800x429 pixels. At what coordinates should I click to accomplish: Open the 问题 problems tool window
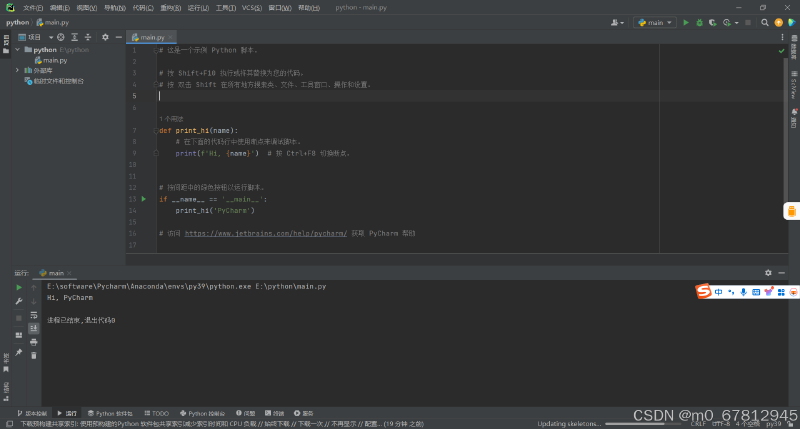(245, 413)
